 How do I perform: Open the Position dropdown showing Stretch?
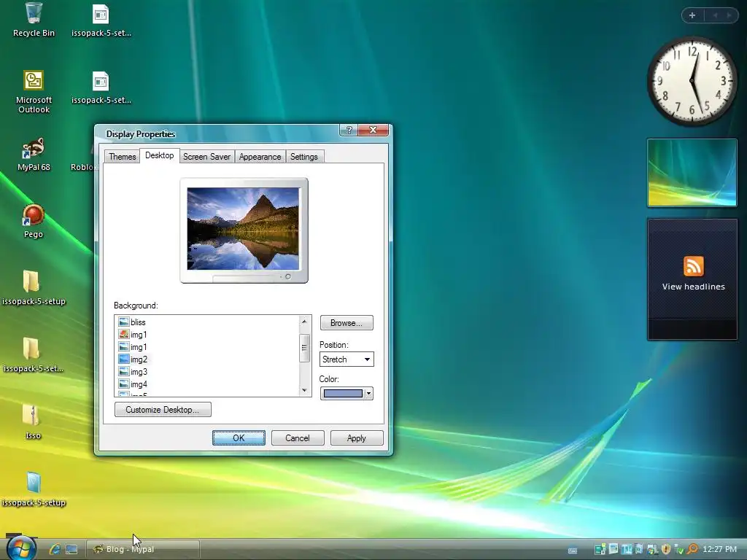347,359
